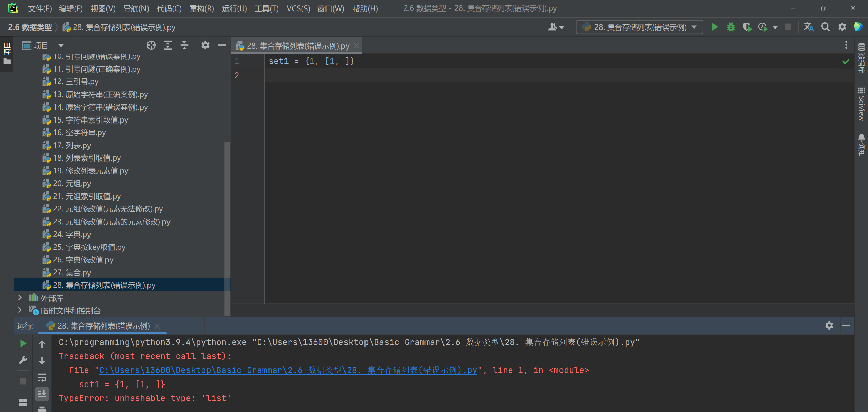
Task: Rerun script in run panel
Action: click(x=23, y=343)
